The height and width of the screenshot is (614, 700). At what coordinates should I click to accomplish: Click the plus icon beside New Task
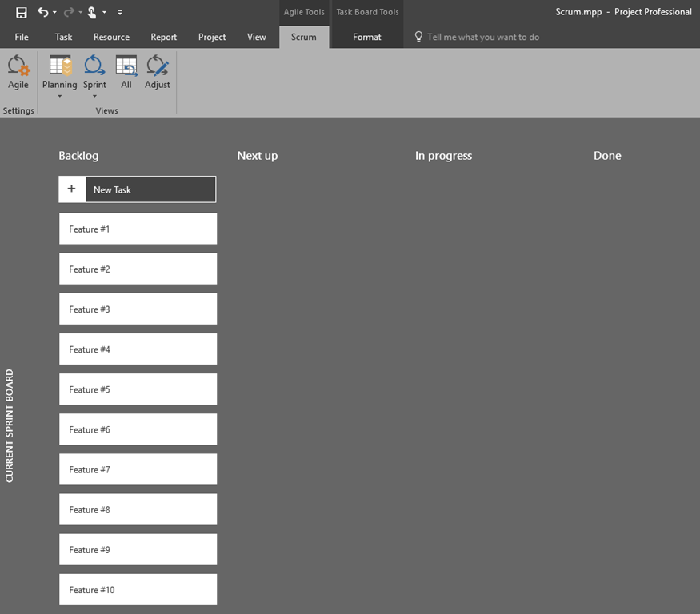(x=72, y=189)
